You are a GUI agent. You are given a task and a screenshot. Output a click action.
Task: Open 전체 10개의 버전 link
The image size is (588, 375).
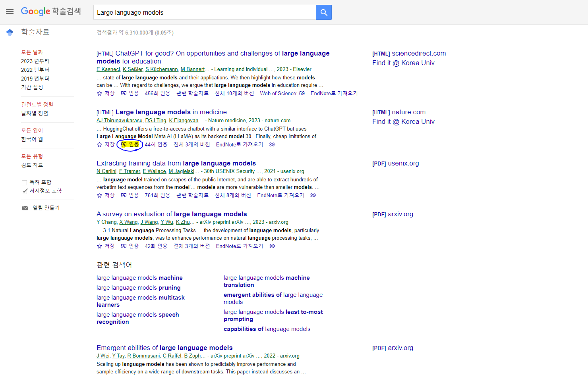(x=234, y=93)
